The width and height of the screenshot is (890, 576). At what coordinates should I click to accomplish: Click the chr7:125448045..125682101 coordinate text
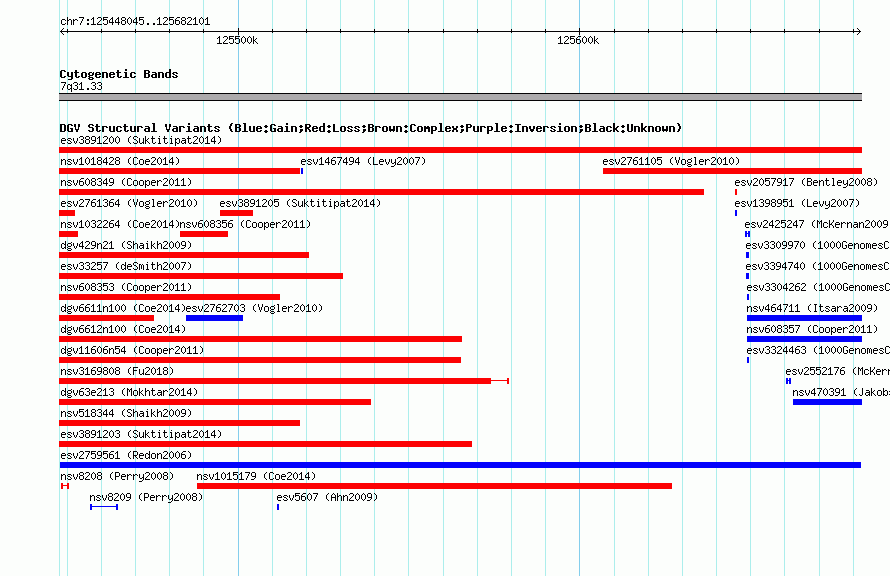135,21
